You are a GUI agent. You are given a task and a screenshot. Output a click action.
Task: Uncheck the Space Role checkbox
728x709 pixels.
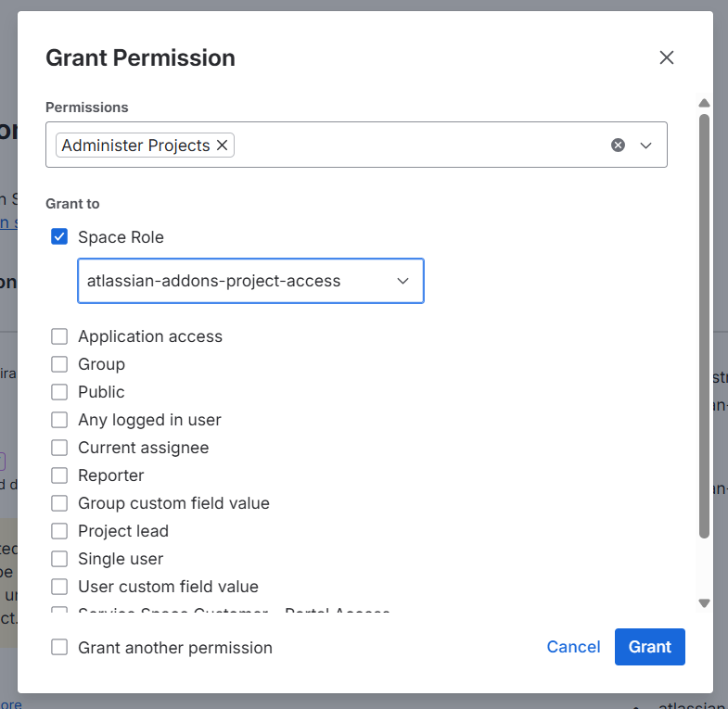tap(59, 237)
